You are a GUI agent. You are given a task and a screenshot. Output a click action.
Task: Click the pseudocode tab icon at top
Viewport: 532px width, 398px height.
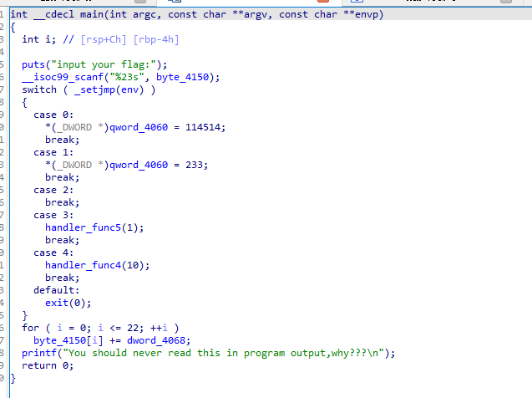(x=175, y=3)
